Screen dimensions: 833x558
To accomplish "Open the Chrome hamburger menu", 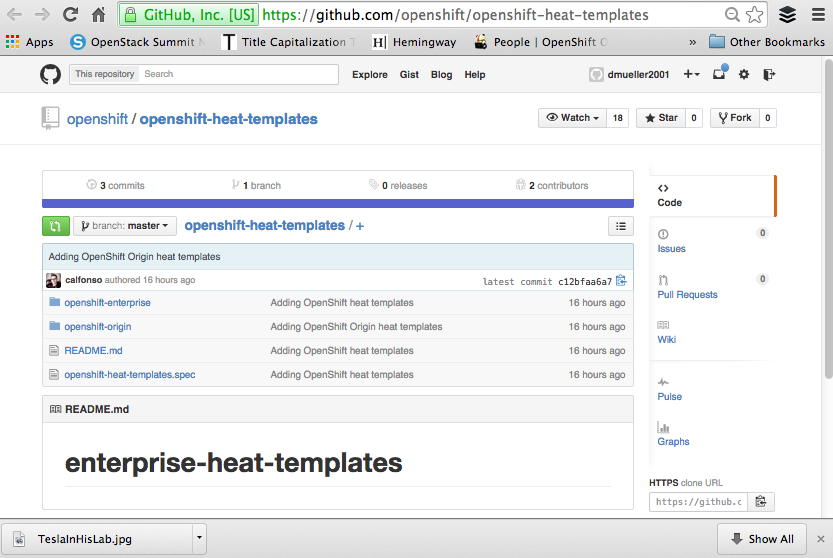I will 819,15.
